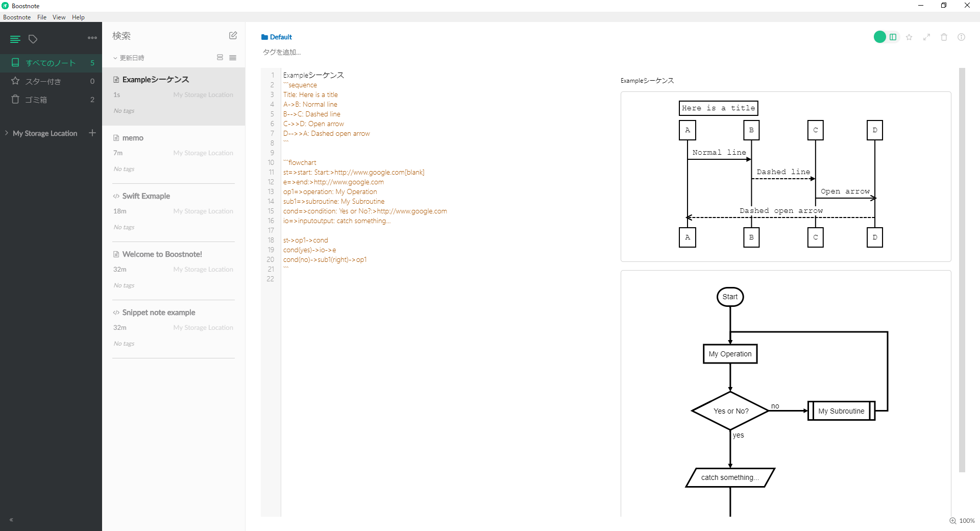This screenshot has width=980, height=531.
Task: Open the Boostnote menu
Action: pos(17,17)
